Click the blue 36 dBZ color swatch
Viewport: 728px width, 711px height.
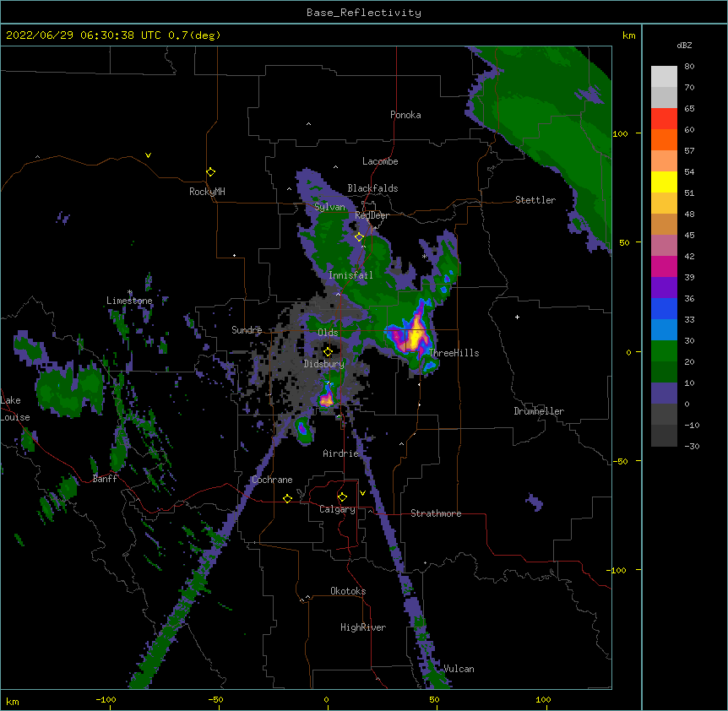[x=664, y=308]
